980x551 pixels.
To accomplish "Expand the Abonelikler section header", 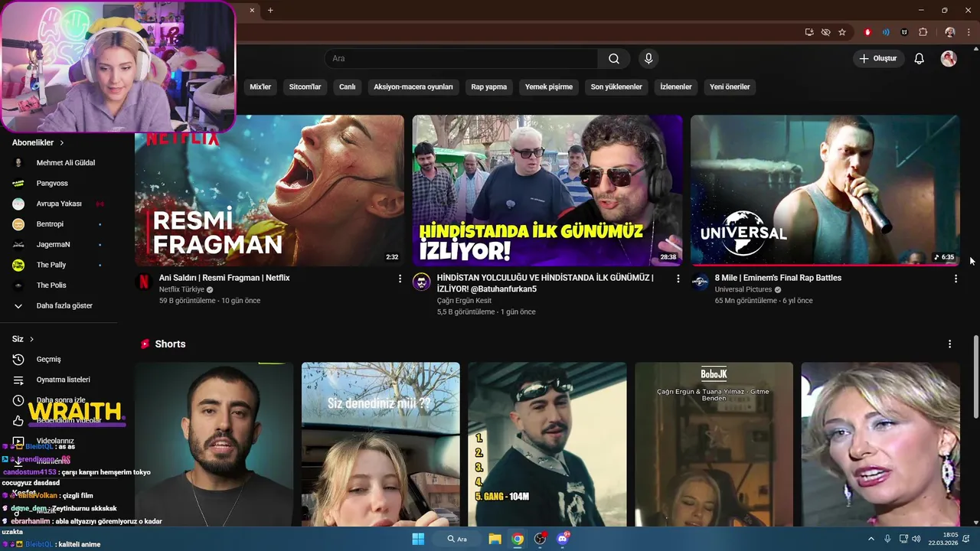I will [38, 142].
